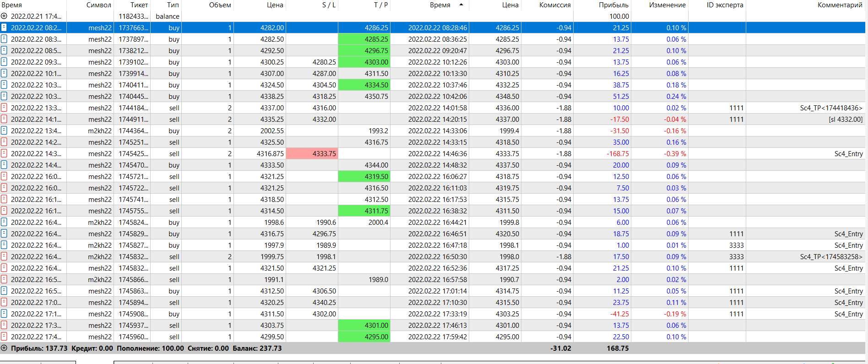This screenshot has width=868, height=364.
Task: Click the sell icon of the trade closed 16:38:32
Action: point(4,211)
